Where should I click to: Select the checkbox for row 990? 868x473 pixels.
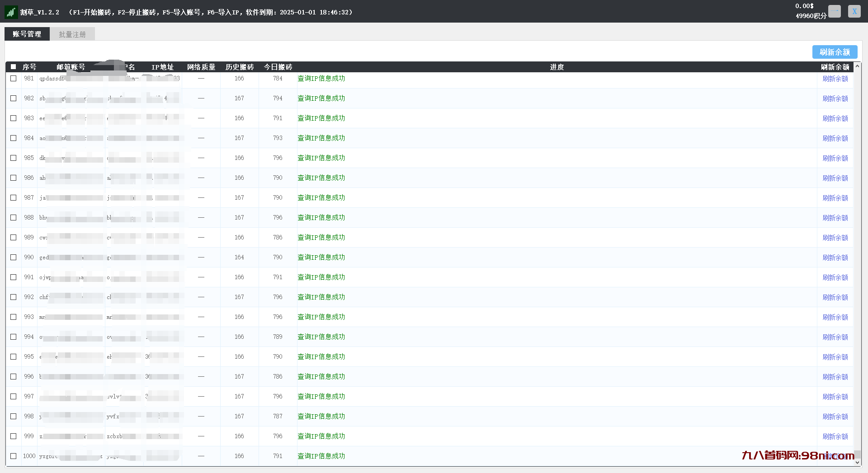tap(14, 258)
